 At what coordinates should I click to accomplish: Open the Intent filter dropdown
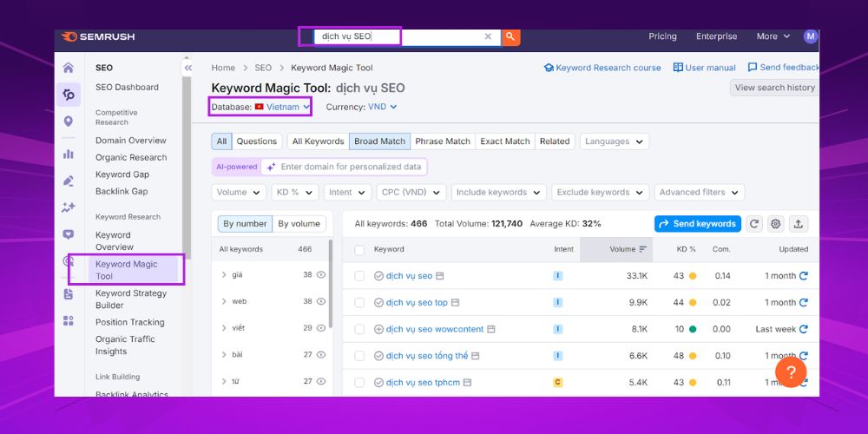(348, 193)
